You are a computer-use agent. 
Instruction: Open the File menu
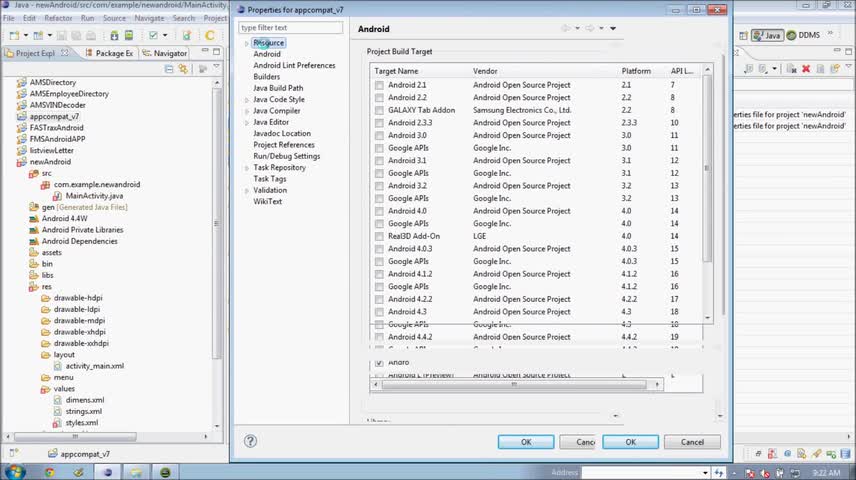[x=9, y=18]
